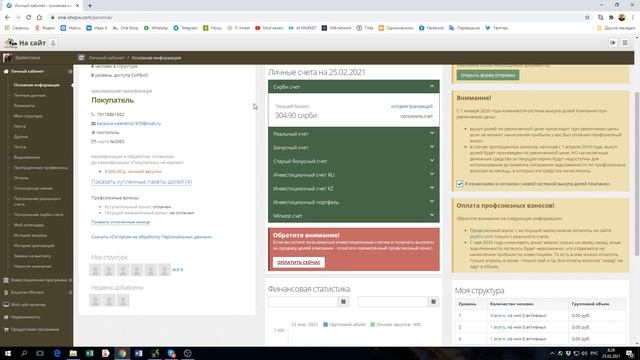Click the logout arrow icon in header
This screenshot has height=360, width=640.
(613, 42)
